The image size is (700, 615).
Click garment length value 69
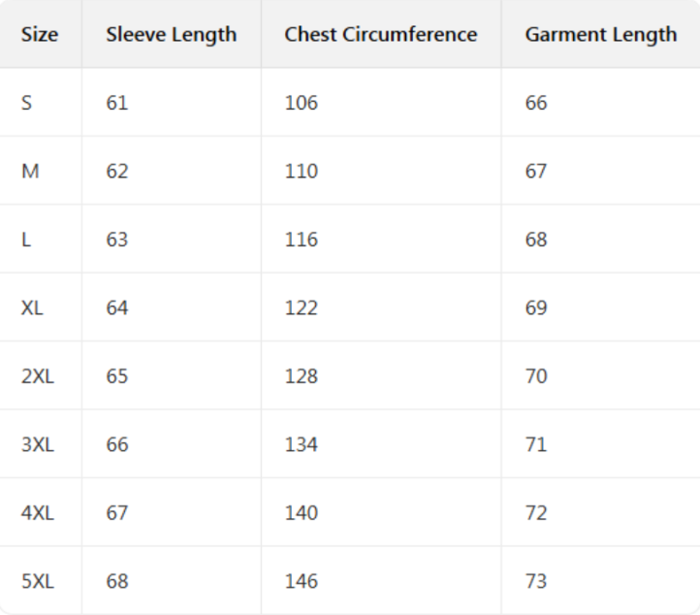pyautogui.click(x=536, y=307)
